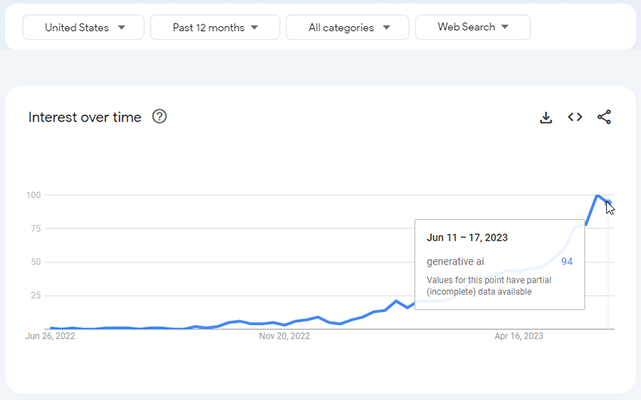Click the value 94 in the tooltip

(566, 261)
